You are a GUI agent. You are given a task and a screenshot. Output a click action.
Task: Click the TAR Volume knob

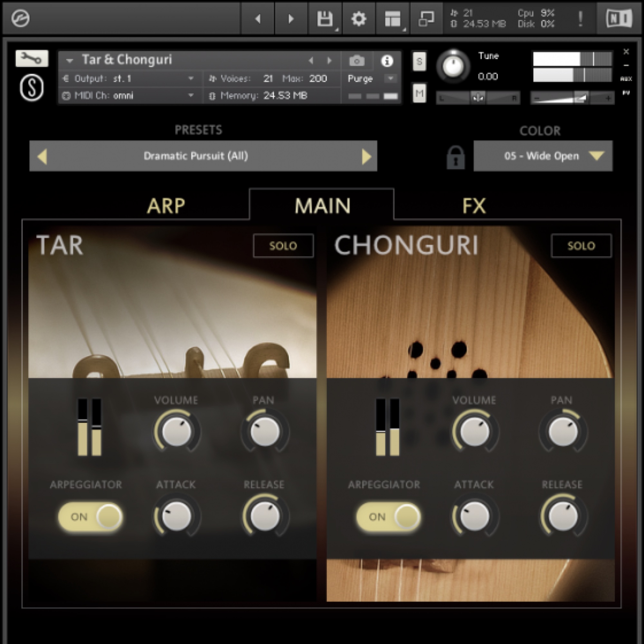tap(176, 431)
